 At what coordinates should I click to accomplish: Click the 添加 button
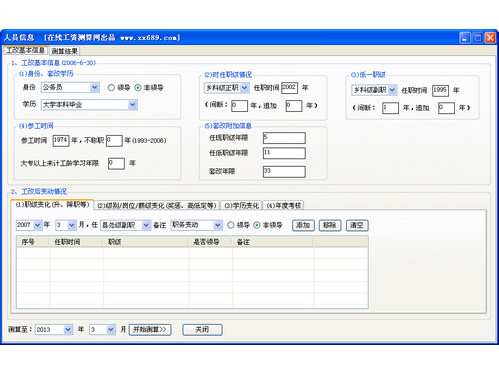coord(303,225)
